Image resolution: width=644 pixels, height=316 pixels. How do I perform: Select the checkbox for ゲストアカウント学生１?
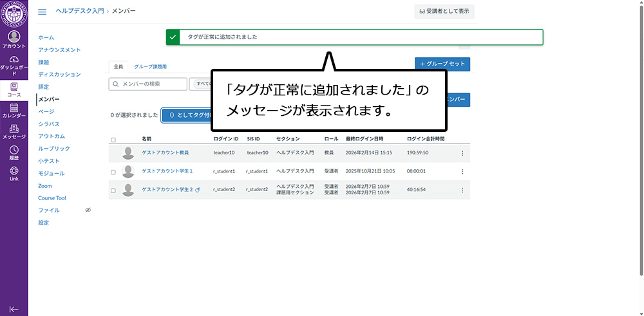(x=113, y=172)
